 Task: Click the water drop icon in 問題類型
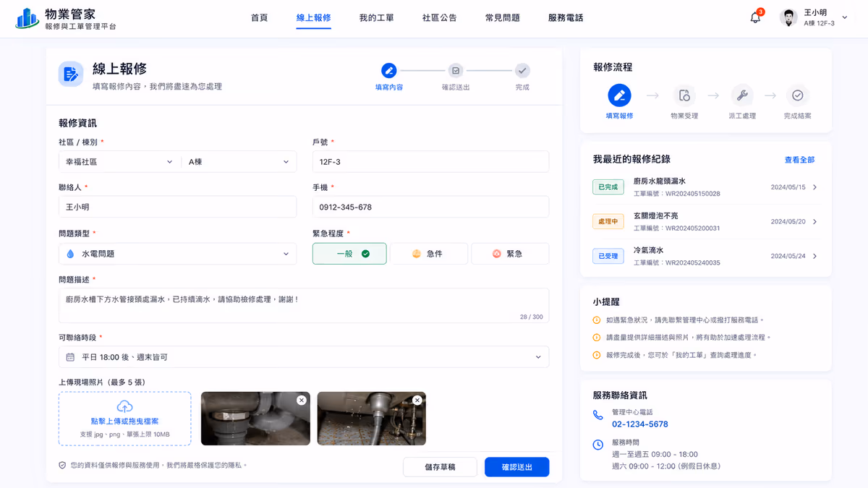point(70,254)
